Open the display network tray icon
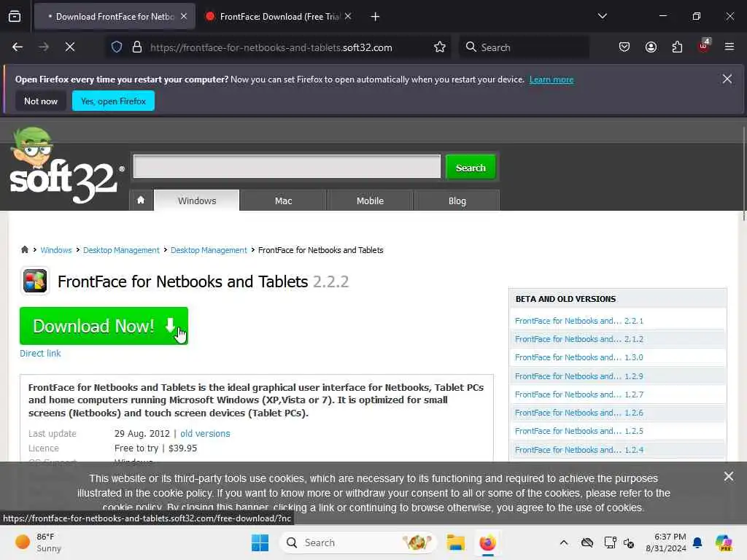Screen dimensions: 747x560 (611, 542)
